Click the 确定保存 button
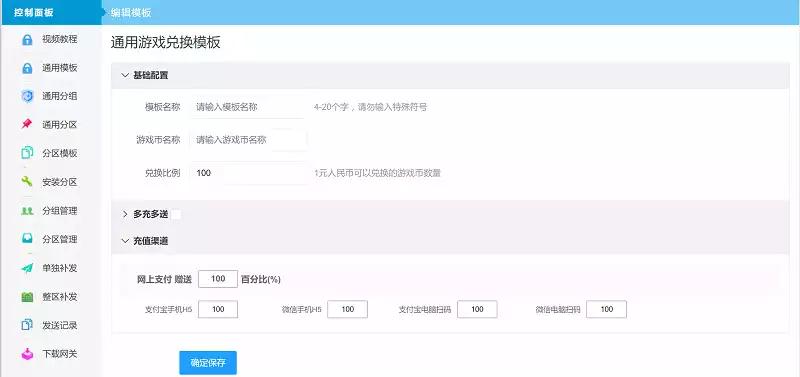The image size is (800, 377). point(208,363)
